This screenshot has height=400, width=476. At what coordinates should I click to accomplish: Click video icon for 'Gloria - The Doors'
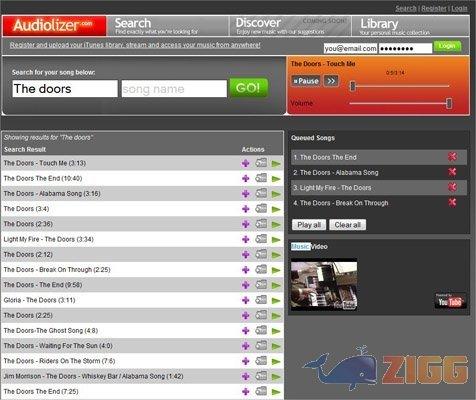point(261,300)
